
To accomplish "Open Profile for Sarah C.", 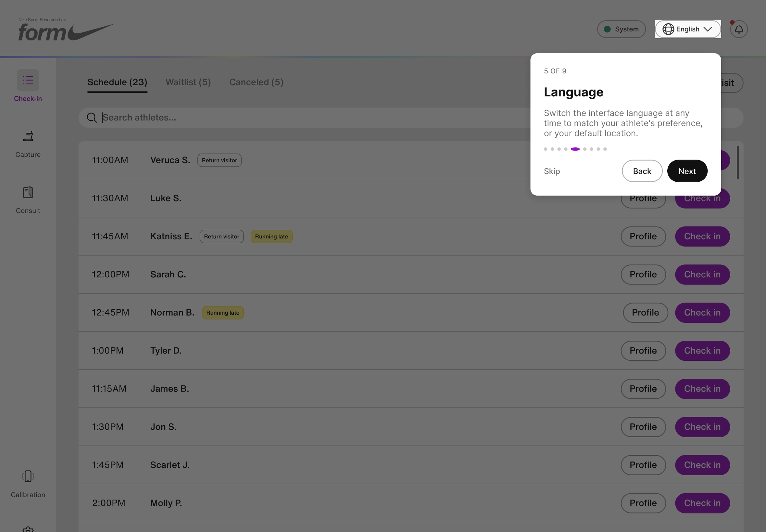I will pyautogui.click(x=643, y=274).
